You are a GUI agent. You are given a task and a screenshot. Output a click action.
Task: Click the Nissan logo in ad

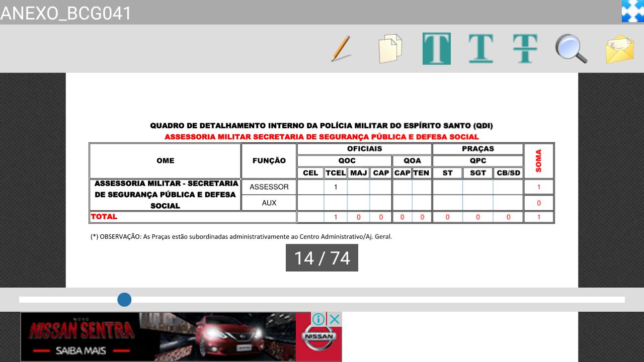319,337
